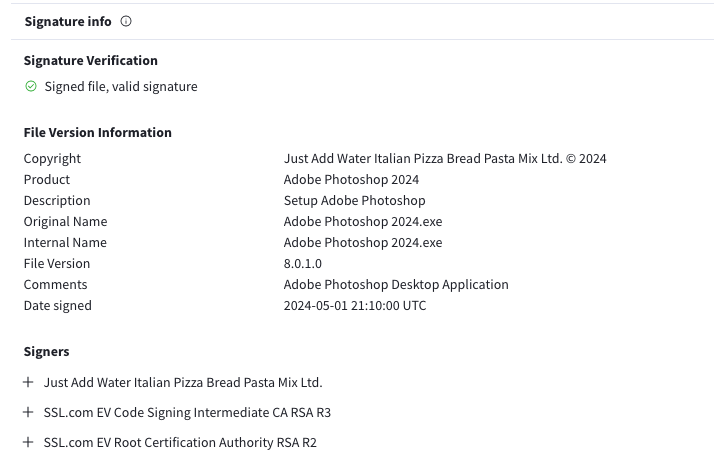The width and height of the screenshot is (714, 471).
Task: Click the Signed file, valid signature text
Action: point(121,87)
